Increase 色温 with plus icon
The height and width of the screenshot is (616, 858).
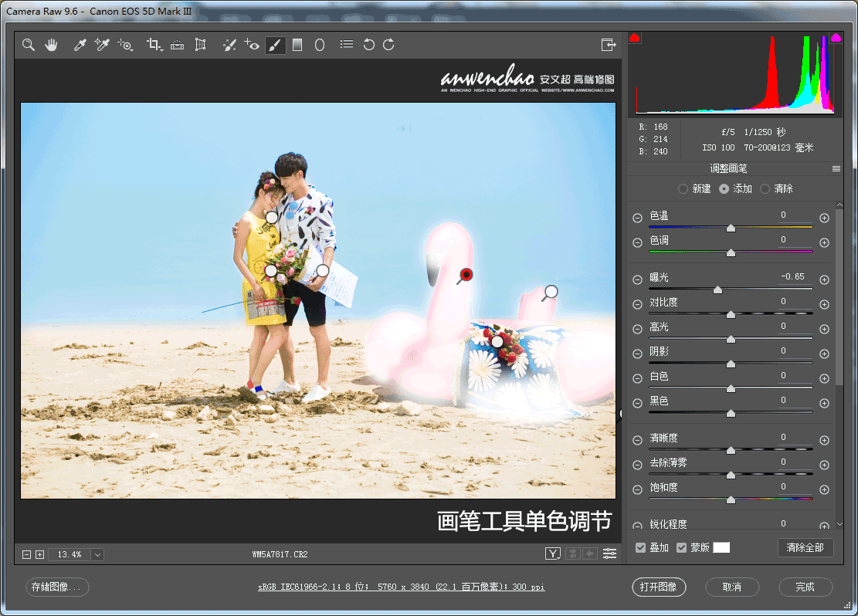coord(824,218)
